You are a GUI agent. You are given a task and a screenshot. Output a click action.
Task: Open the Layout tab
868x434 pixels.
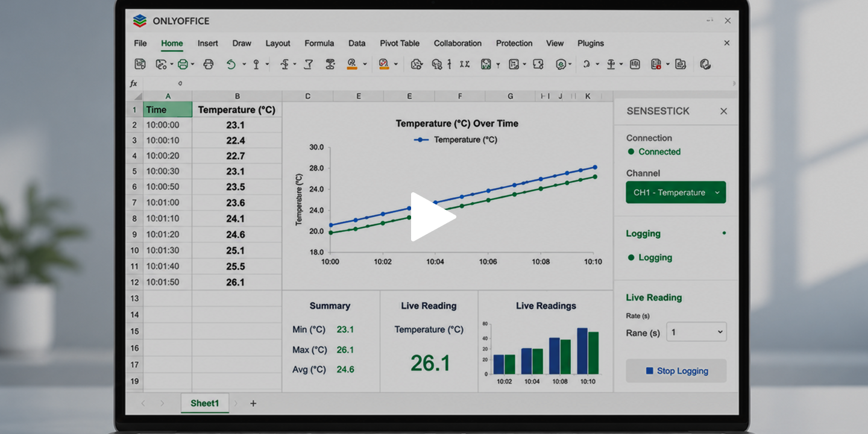(278, 43)
